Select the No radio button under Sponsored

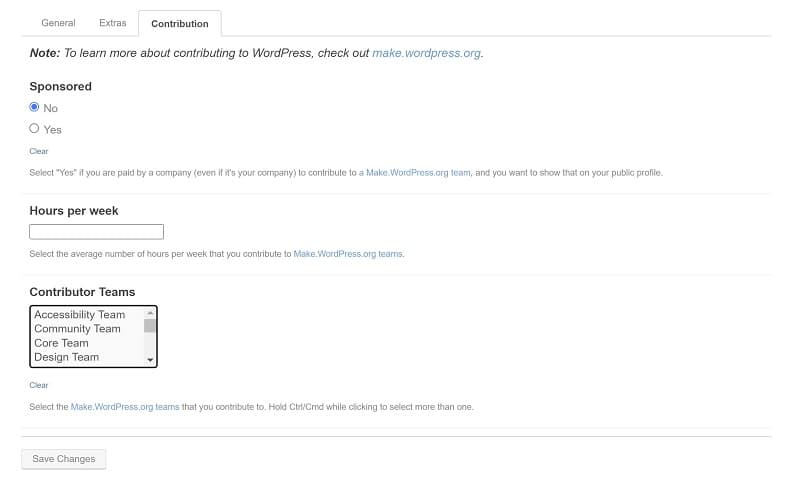34,107
